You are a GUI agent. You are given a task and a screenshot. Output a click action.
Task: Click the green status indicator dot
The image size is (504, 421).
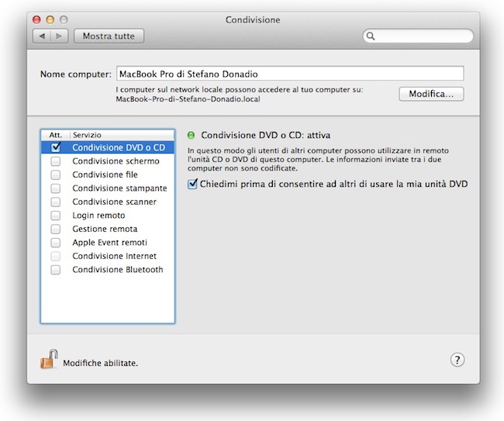coord(192,134)
